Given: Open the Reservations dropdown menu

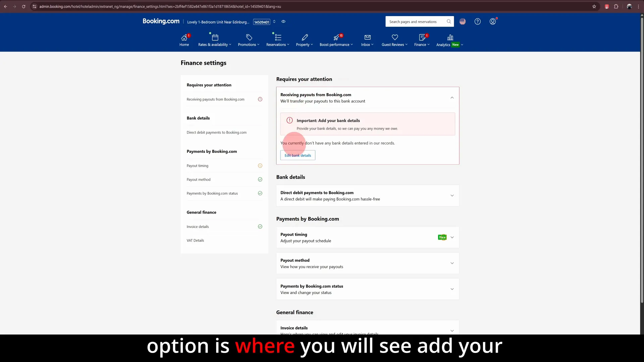Looking at the screenshot, I should 278,45.
